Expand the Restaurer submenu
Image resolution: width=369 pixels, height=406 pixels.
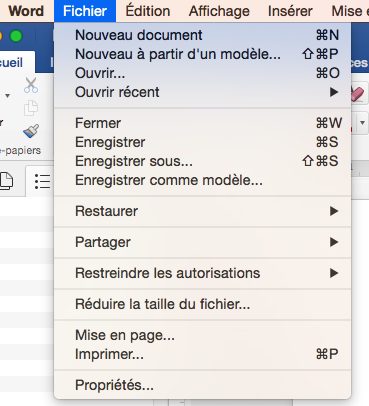pyautogui.click(x=202, y=211)
